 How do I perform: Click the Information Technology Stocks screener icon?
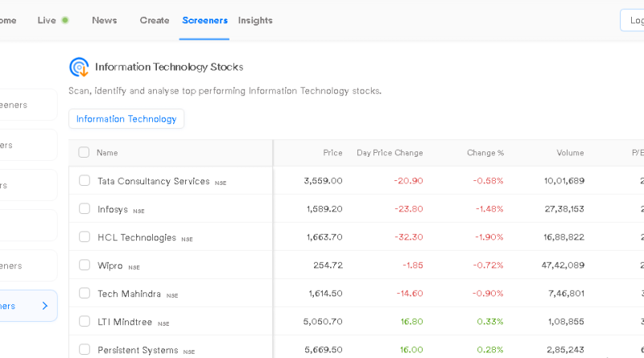79,67
